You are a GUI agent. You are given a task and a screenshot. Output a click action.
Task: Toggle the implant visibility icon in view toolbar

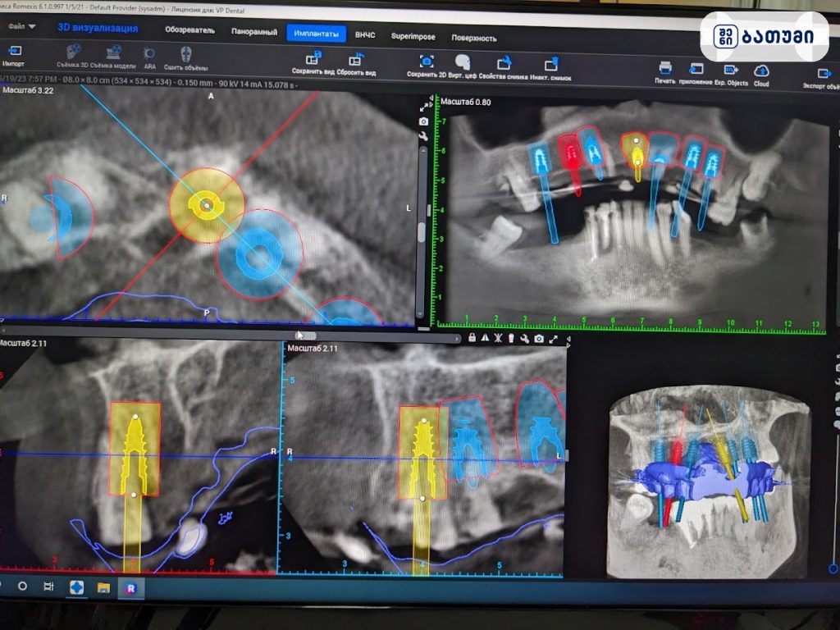point(512,338)
